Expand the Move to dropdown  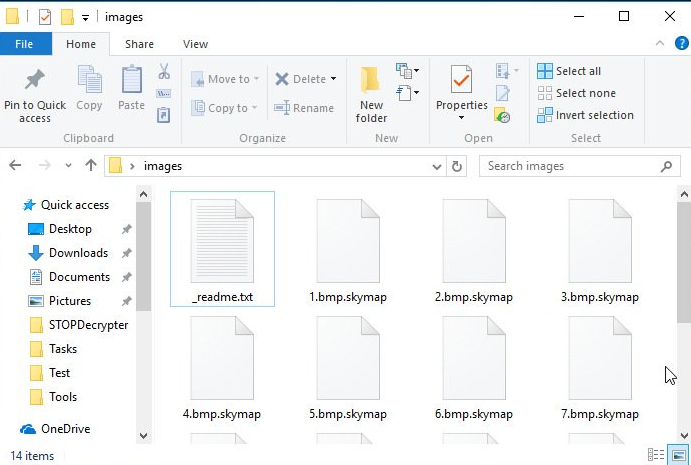256,79
